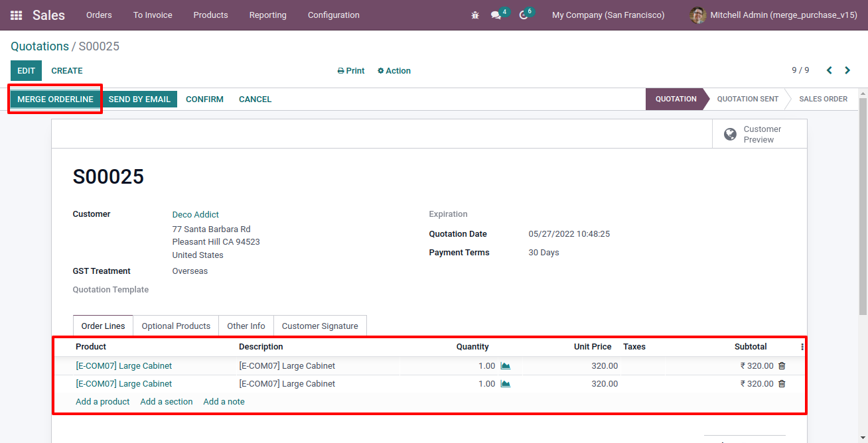This screenshot has width=868, height=443.
Task: Click the Merge Orderline button
Action: 55,99
